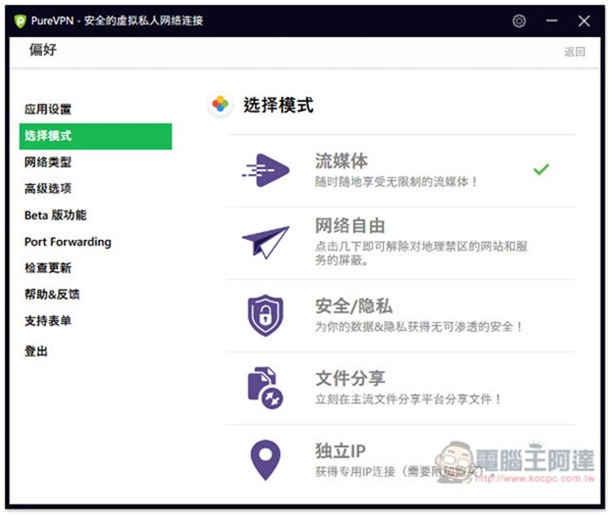Viewport: 610px width, 515px height.
Task: Open Port Forwarding settings
Action: (68, 242)
